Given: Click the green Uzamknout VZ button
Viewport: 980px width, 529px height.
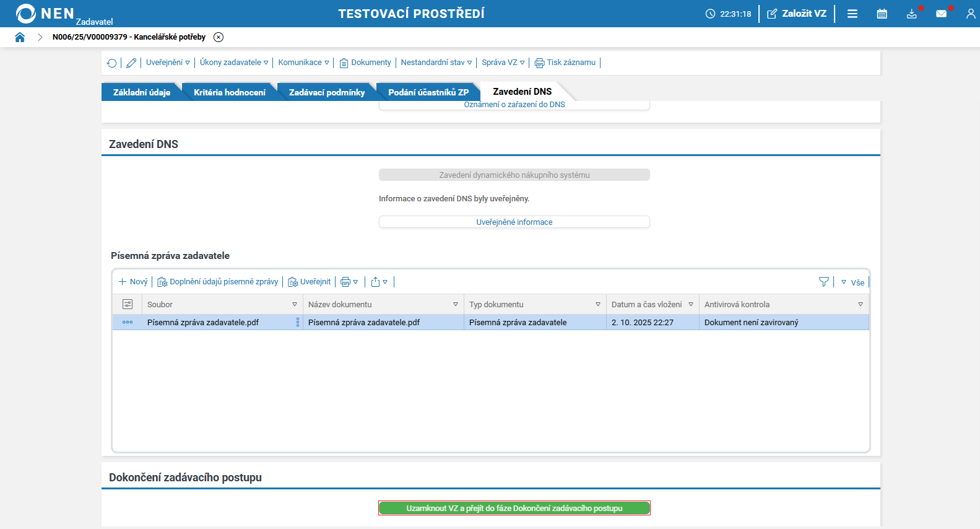Looking at the screenshot, I should click(514, 508).
